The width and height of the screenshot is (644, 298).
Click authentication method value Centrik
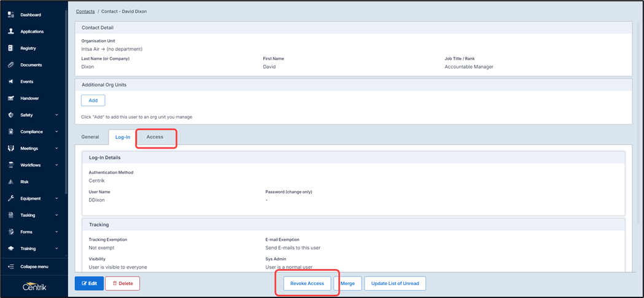96,180
